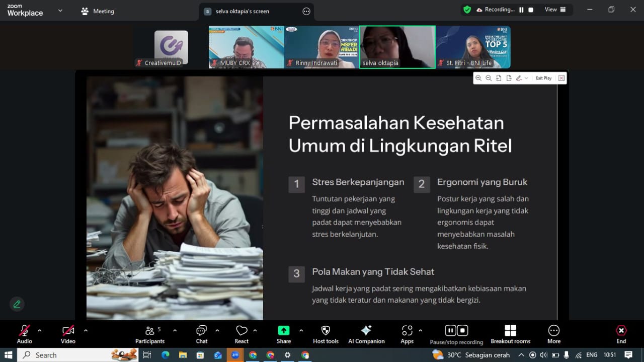Pause the active recording
The width and height of the screenshot is (644, 362).
pyautogui.click(x=450, y=330)
